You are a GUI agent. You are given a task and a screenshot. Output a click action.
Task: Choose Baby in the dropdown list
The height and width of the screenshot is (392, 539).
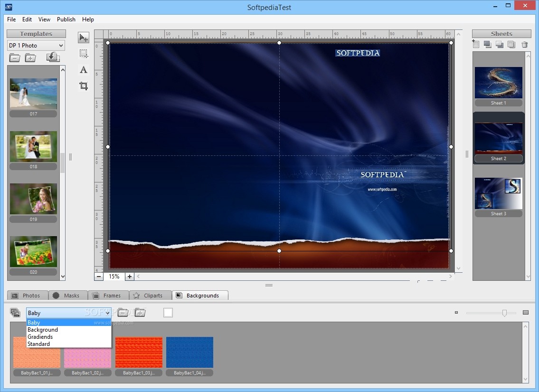click(x=69, y=323)
